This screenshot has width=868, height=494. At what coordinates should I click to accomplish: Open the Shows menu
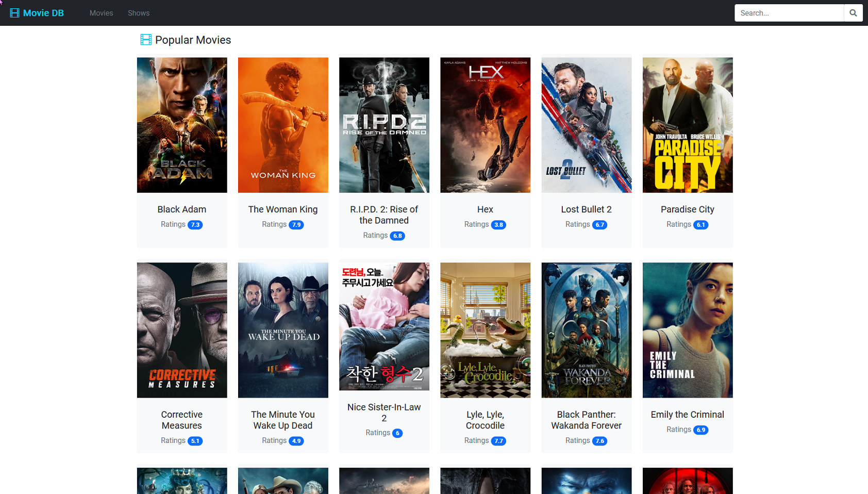click(139, 13)
